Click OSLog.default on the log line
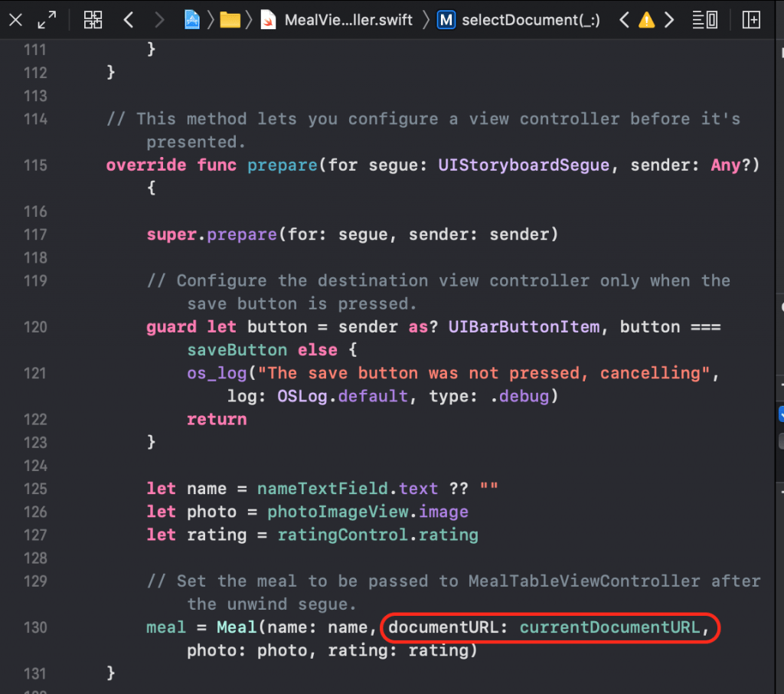Screen dimensions: 784x694 click(342, 396)
